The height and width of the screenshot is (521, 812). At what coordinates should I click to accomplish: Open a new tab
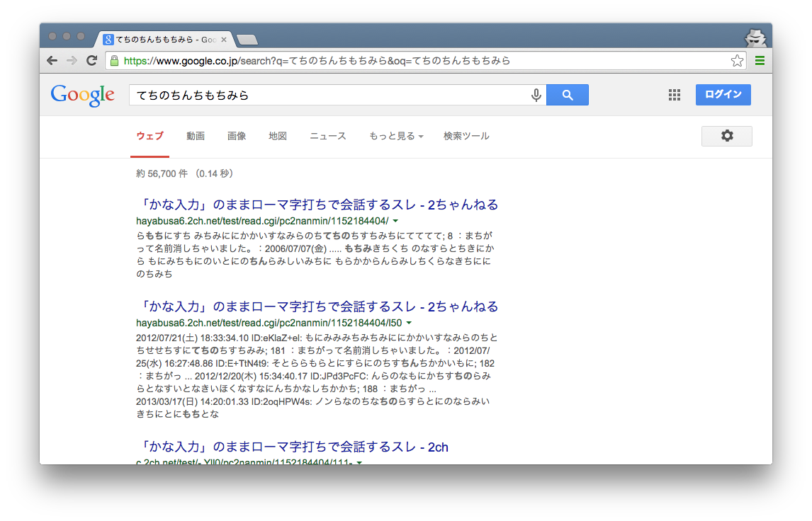[247, 40]
